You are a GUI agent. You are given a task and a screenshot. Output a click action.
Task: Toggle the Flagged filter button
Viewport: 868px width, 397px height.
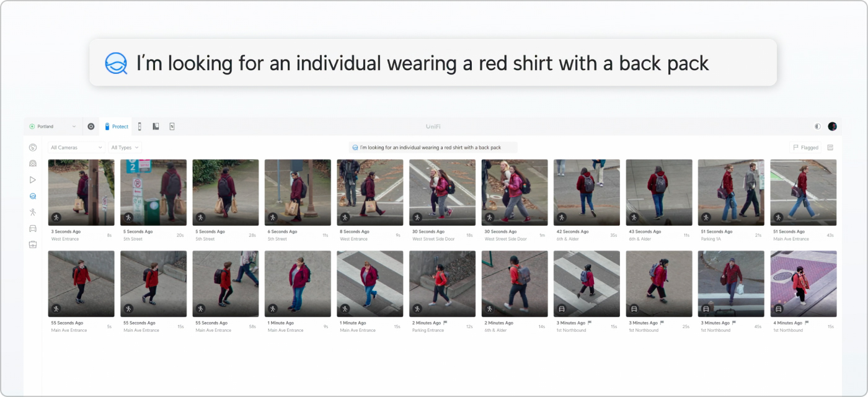[805, 148]
